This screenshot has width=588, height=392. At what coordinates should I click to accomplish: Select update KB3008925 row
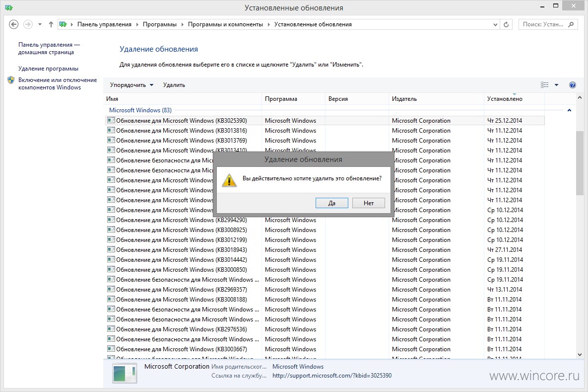tap(325, 230)
